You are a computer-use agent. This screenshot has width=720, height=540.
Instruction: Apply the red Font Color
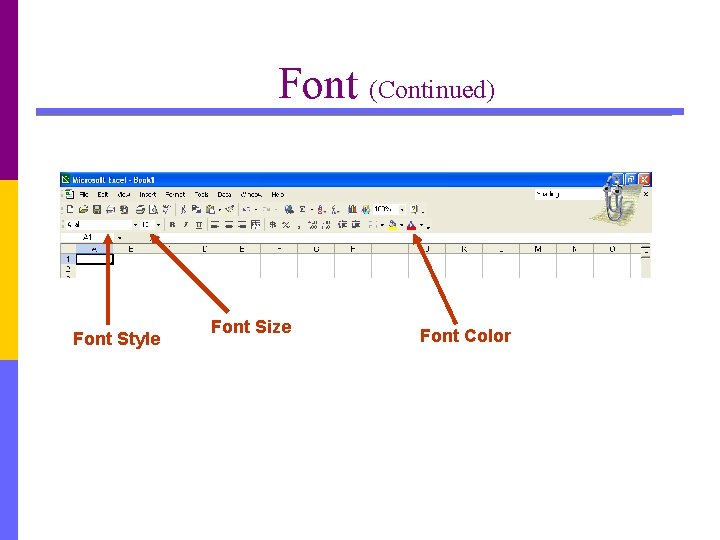coord(411,225)
